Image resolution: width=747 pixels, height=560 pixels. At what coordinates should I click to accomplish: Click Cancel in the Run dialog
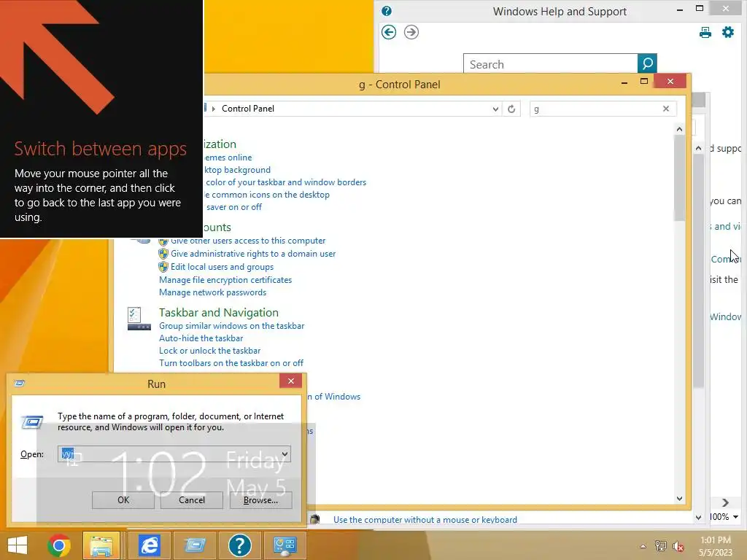click(x=192, y=500)
